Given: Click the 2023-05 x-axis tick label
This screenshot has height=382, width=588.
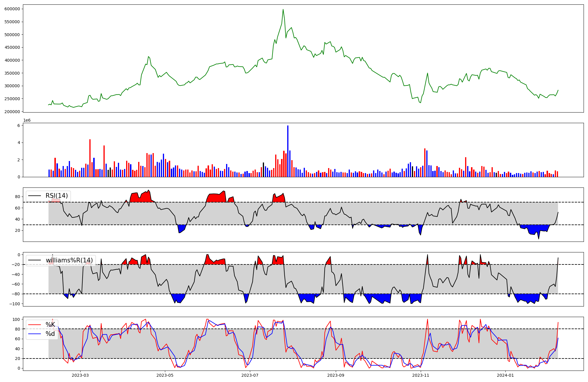Looking at the screenshot, I should point(165,375).
